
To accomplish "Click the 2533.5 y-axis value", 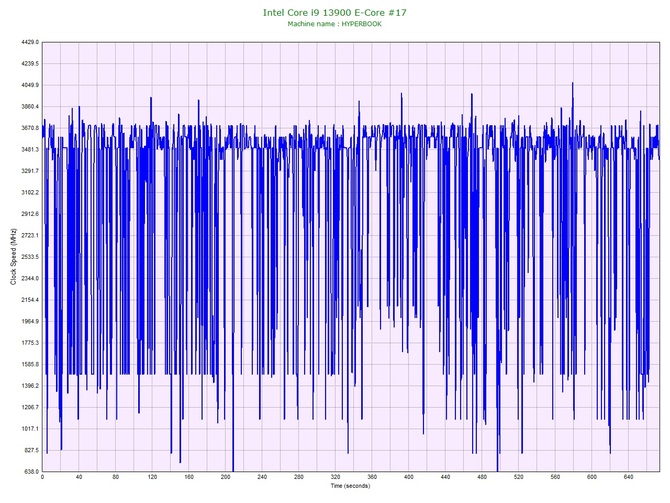I will (30, 257).
